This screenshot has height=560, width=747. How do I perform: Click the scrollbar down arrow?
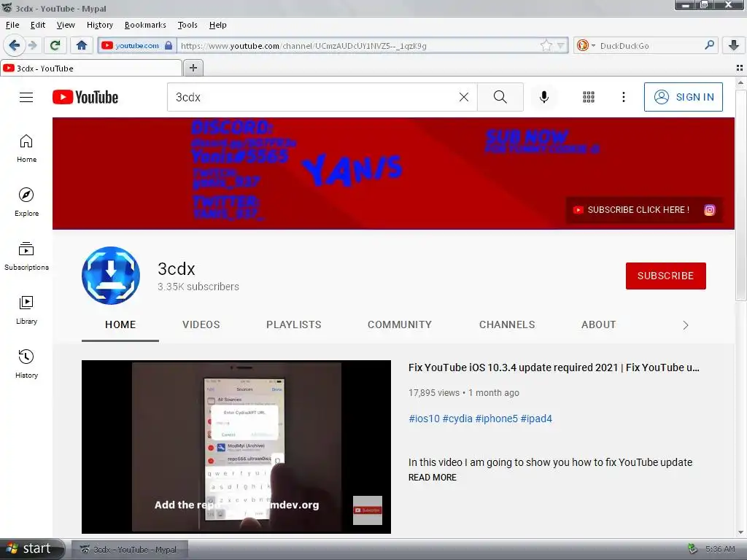[x=740, y=532]
